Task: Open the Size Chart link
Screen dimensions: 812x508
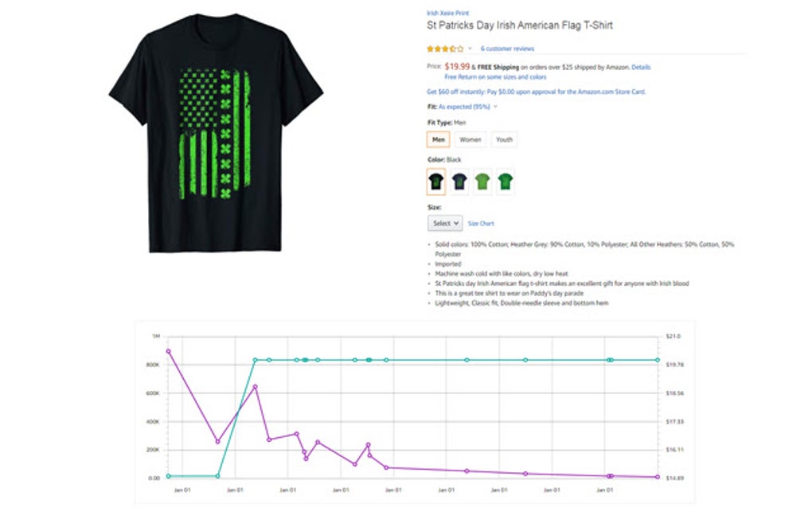Action: (481, 224)
